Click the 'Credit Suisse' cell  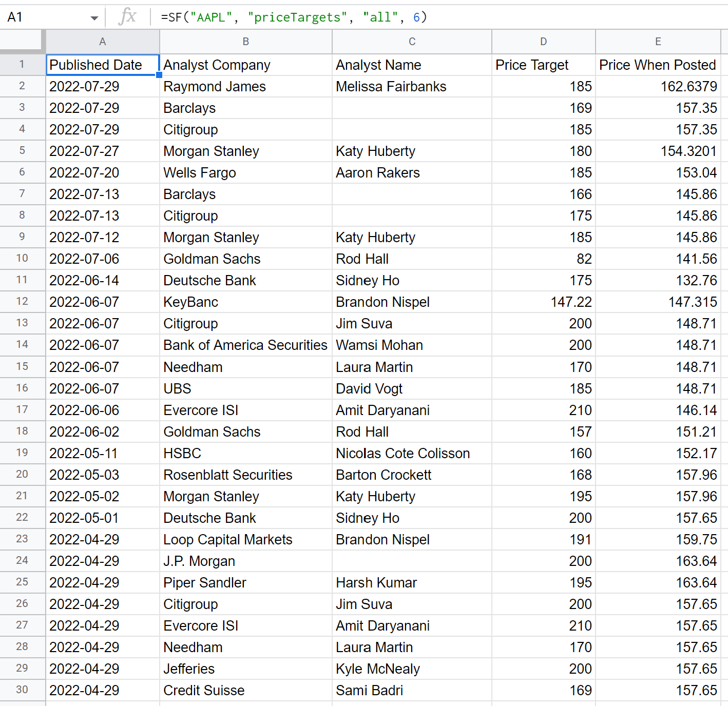click(246, 691)
